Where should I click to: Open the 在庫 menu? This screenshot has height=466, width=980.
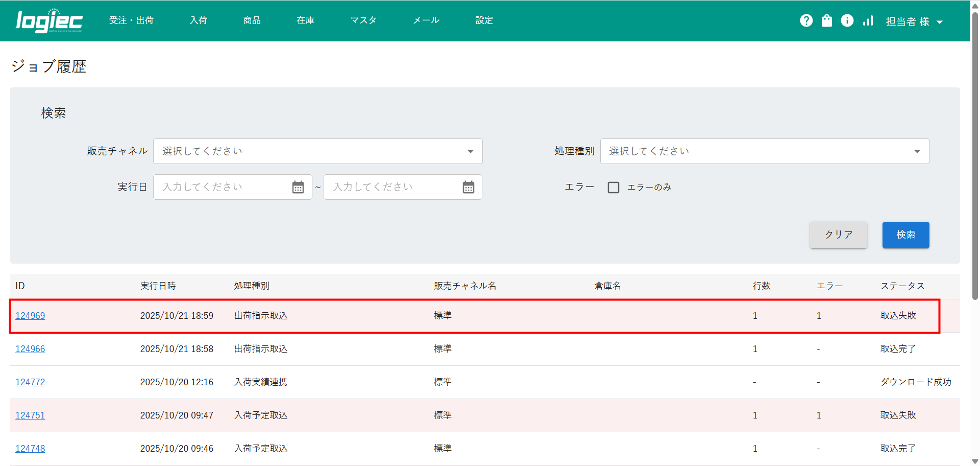[305, 20]
